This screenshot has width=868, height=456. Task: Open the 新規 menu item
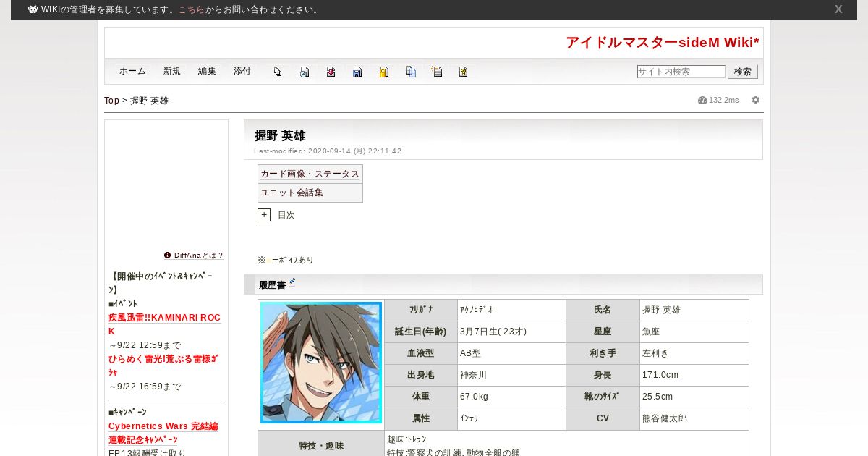pyautogui.click(x=172, y=72)
